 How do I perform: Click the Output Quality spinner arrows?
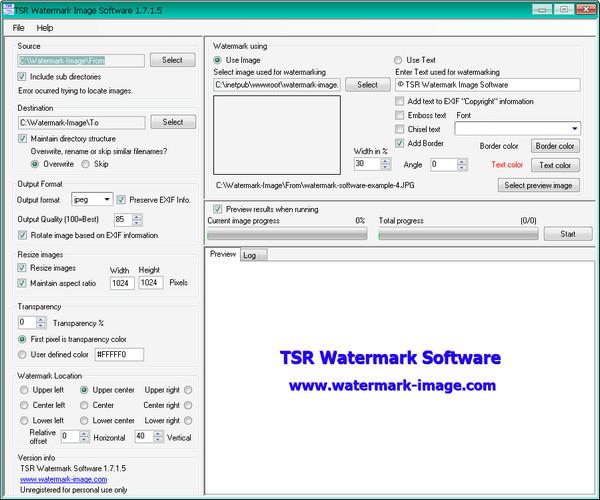tap(137, 220)
